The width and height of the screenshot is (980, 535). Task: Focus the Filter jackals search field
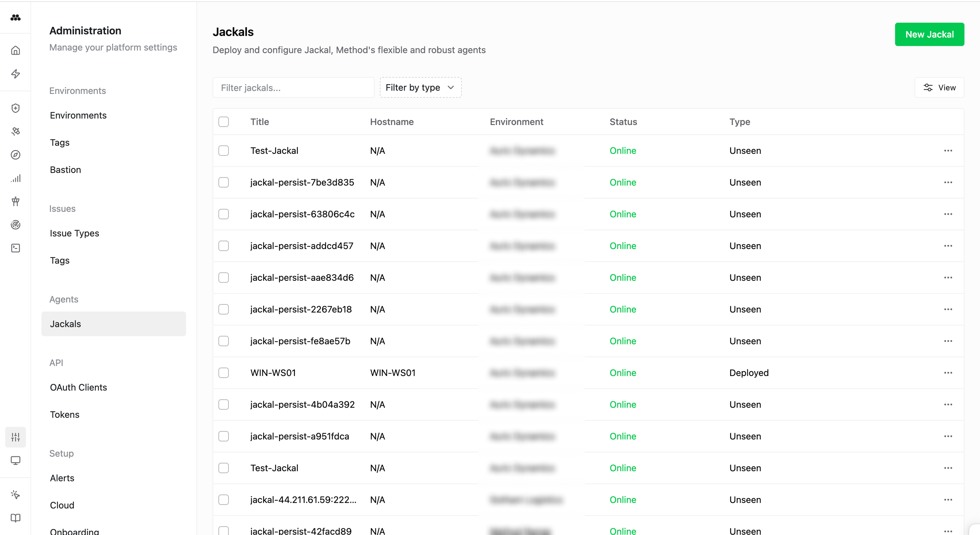(x=293, y=88)
